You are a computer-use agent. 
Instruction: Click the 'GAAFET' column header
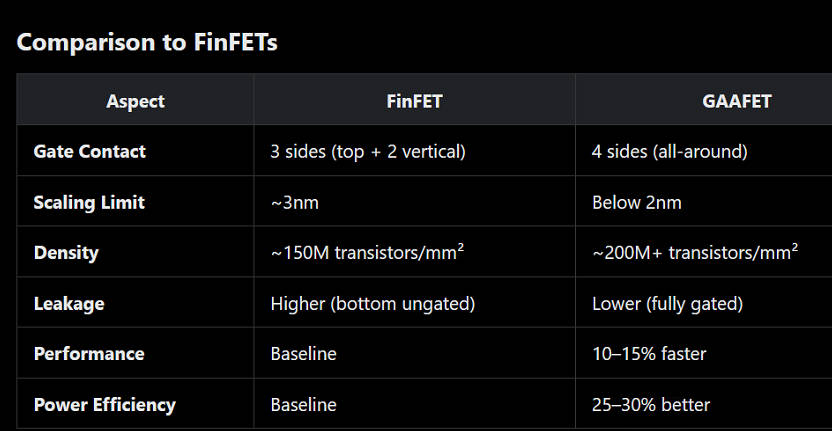[736, 101]
